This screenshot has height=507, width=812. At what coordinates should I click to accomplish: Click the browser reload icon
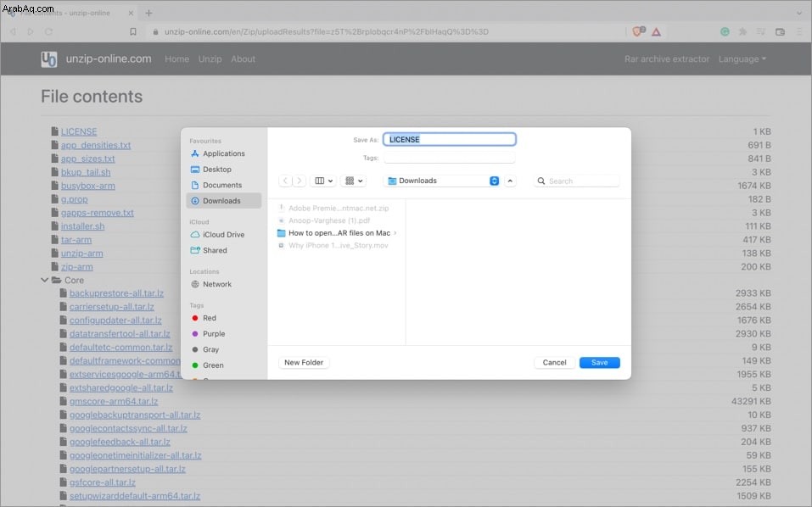coord(48,31)
